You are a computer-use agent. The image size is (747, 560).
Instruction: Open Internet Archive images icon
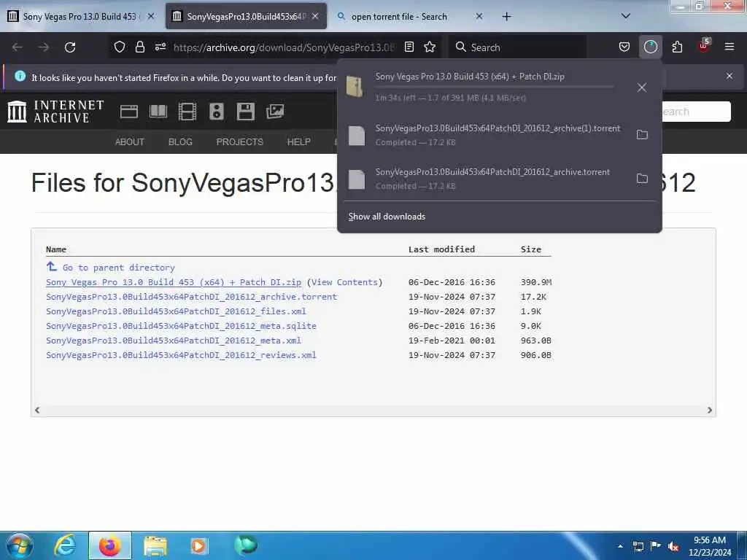pyautogui.click(x=275, y=112)
